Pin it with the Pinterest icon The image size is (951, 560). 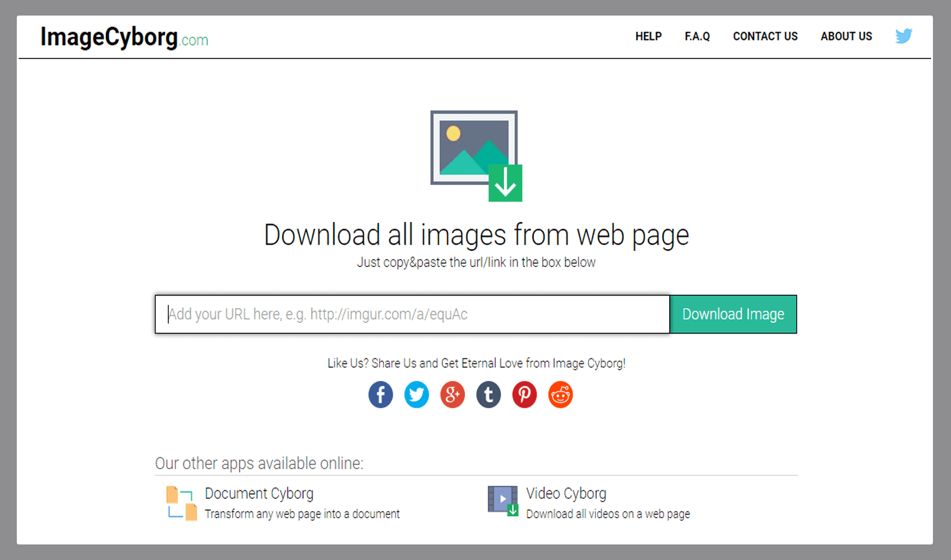525,394
